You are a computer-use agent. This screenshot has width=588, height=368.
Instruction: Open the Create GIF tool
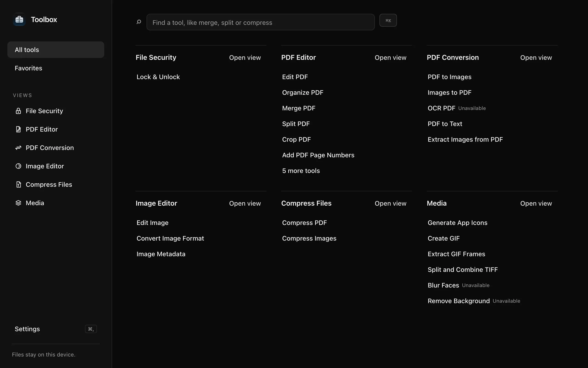click(x=444, y=238)
